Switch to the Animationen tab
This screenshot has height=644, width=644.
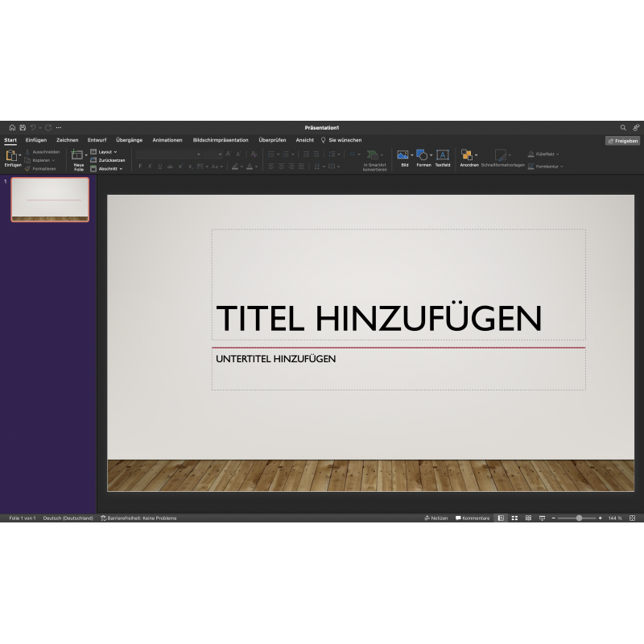[x=167, y=140]
